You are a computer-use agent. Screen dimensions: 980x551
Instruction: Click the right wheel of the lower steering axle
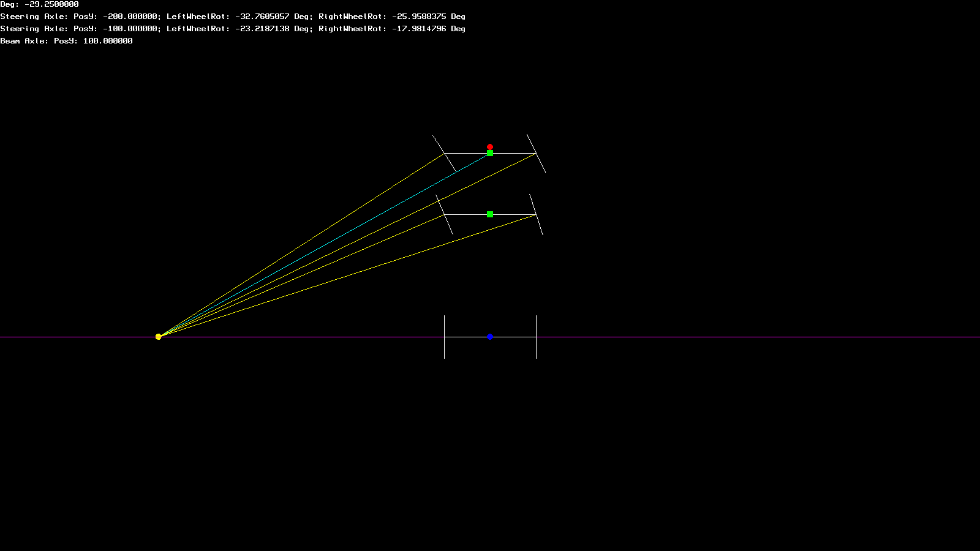536,214
